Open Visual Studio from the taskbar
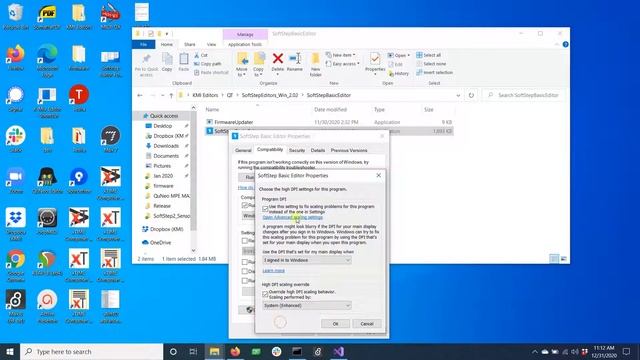The image size is (640, 360). (338, 351)
